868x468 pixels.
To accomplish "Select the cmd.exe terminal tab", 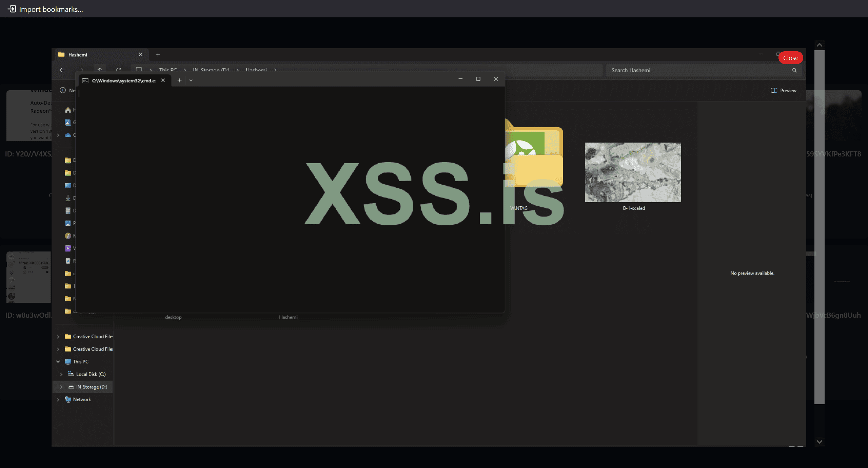I will click(123, 80).
